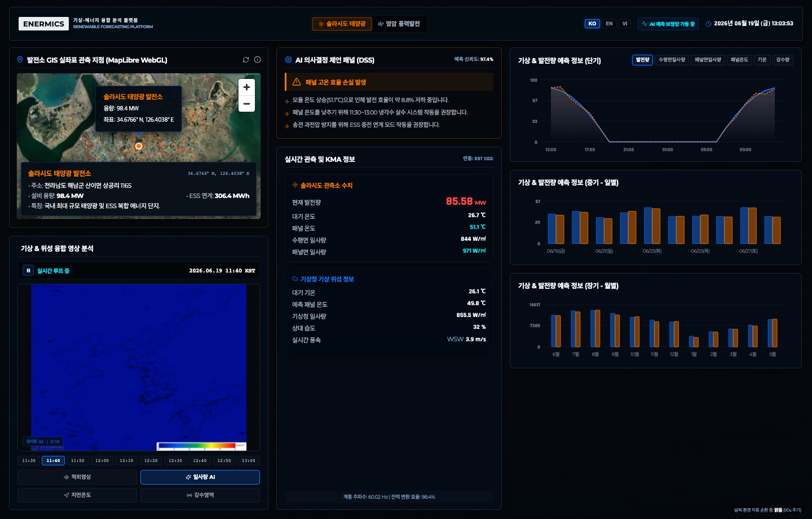Select the 13:00 satellite frame
This screenshot has width=812, height=519.
tap(249, 461)
